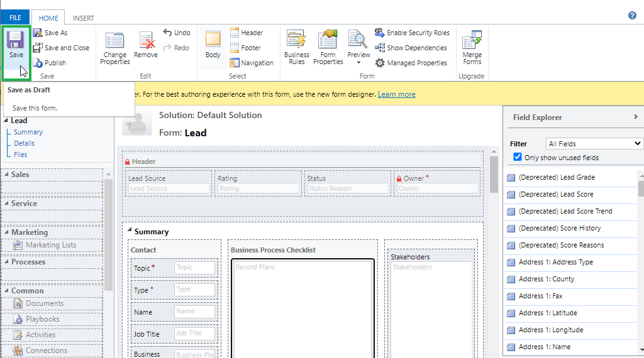Click the Save form icon
This screenshot has height=358, width=644.
(x=16, y=41)
